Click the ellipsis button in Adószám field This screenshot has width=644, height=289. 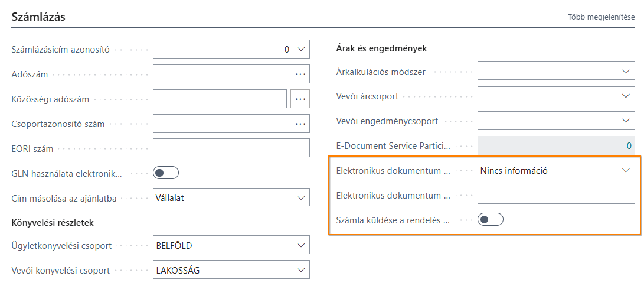coord(300,74)
